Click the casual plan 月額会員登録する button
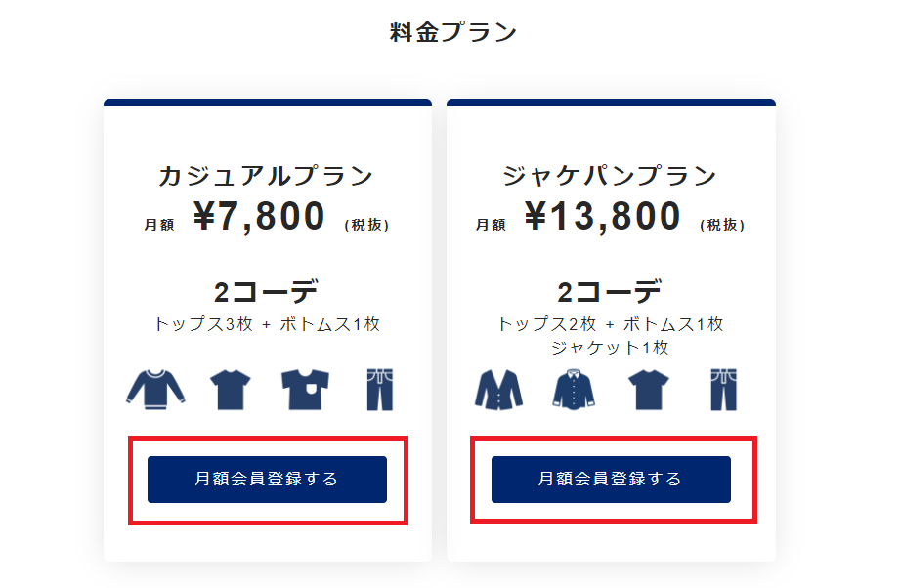 click(x=267, y=479)
